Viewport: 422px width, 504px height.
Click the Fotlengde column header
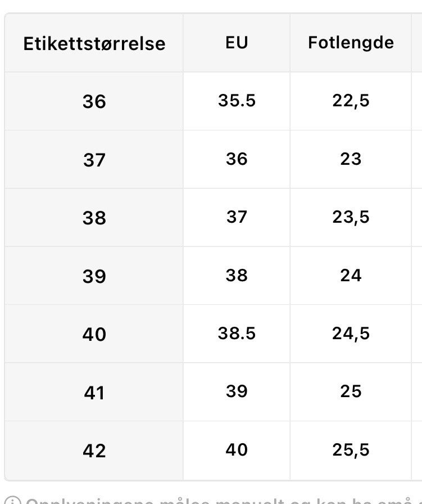tap(351, 43)
